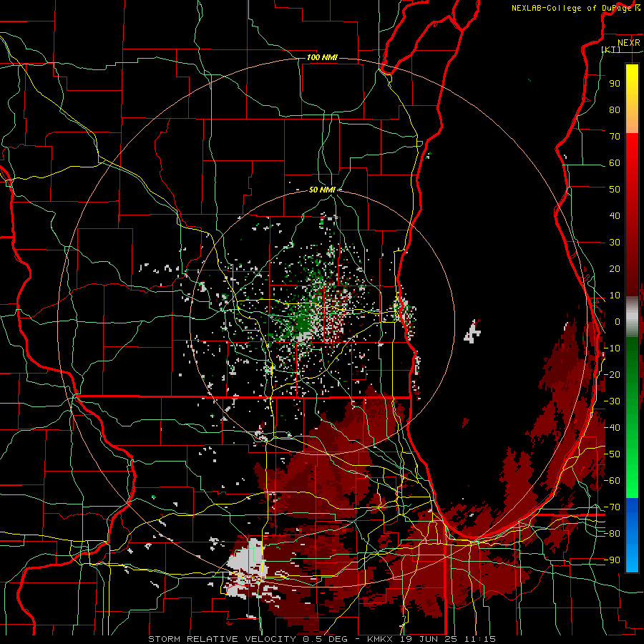Click the 20 knot label on color scale

tap(615, 268)
